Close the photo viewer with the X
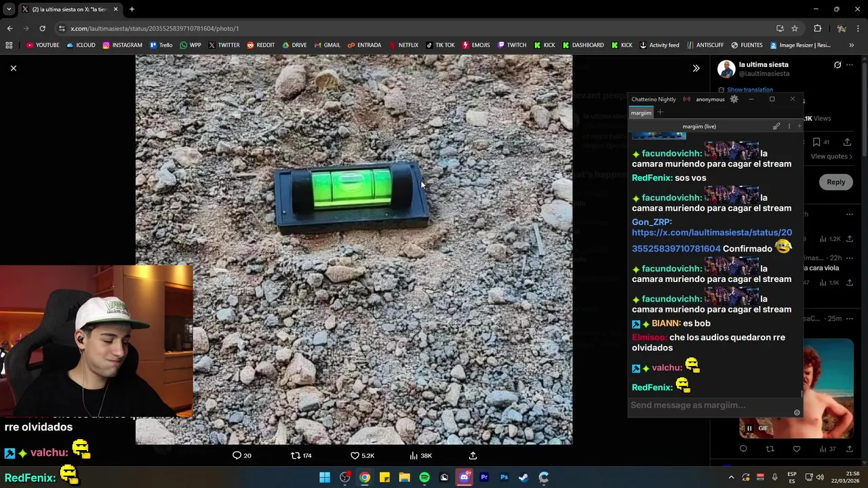Image resolution: width=868 pixels, height=488 pixels. click(13, 68)
